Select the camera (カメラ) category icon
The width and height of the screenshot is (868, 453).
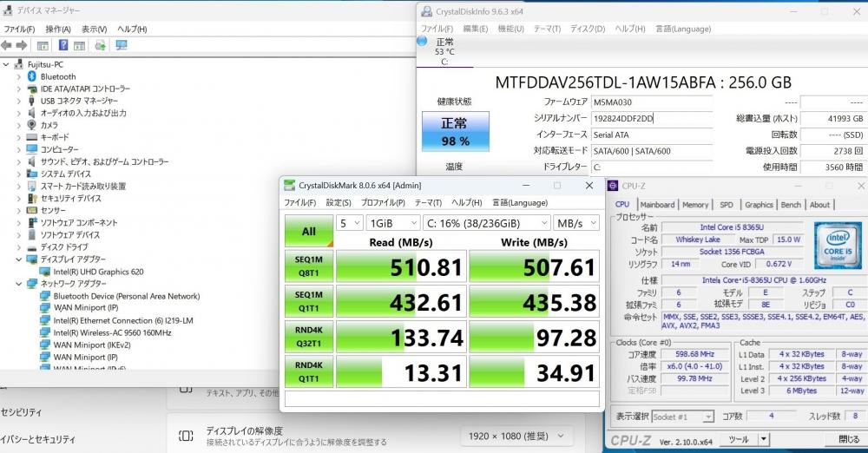click(32, 125)
